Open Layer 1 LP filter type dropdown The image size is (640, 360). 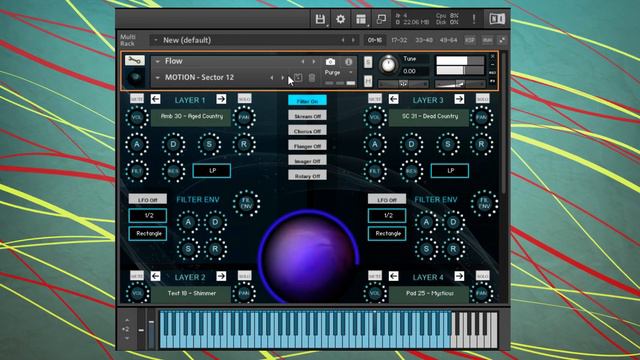click(x=212, y=171)
